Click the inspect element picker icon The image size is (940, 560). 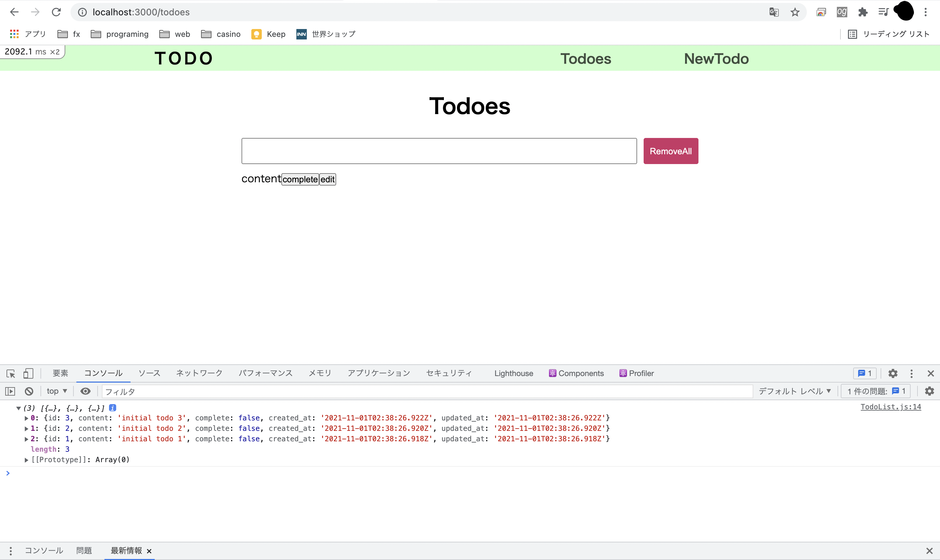(10, 373)
